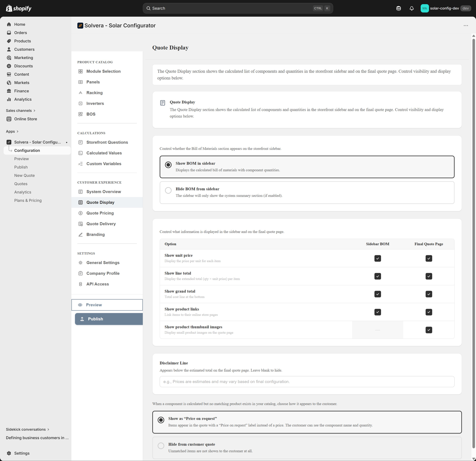Click the Orders inbox icon
The height and width of the screenshot is (461, 476).
[x=9, y=33]
